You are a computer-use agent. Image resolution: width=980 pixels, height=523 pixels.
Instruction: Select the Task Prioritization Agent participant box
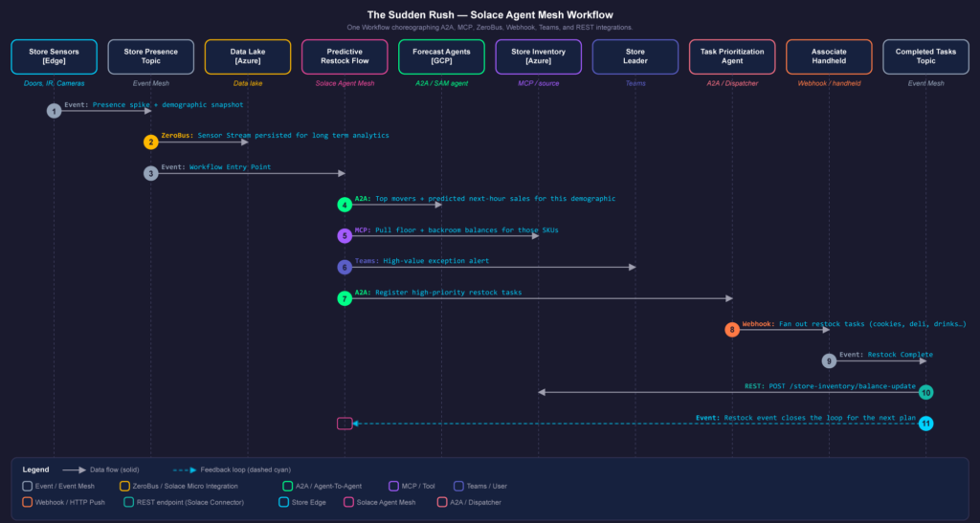click(732, 56)
